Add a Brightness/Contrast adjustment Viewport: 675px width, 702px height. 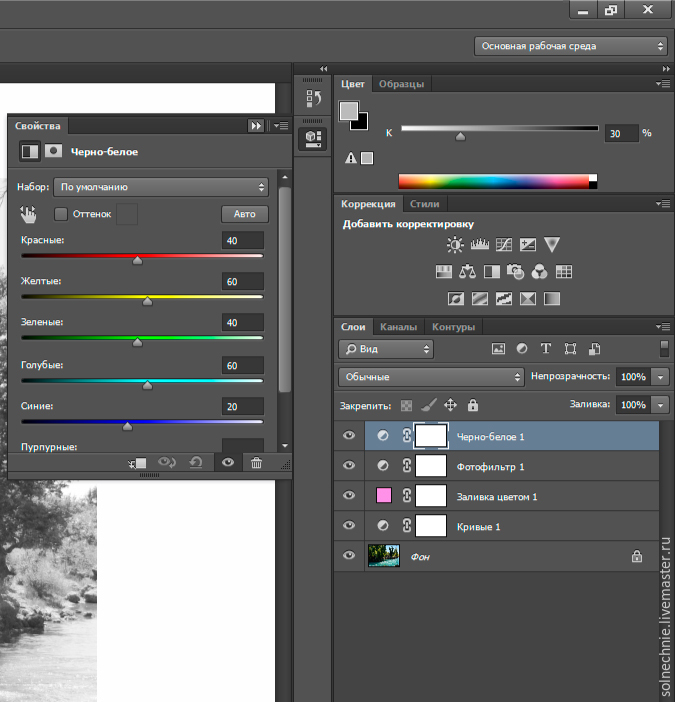(455, 244)
